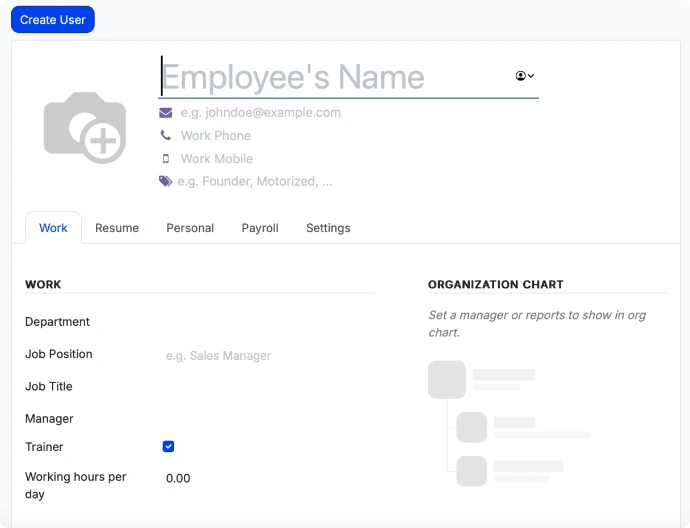Open the Manager selection field
This screenshot has width=690, height=528.
pos(268,419)
